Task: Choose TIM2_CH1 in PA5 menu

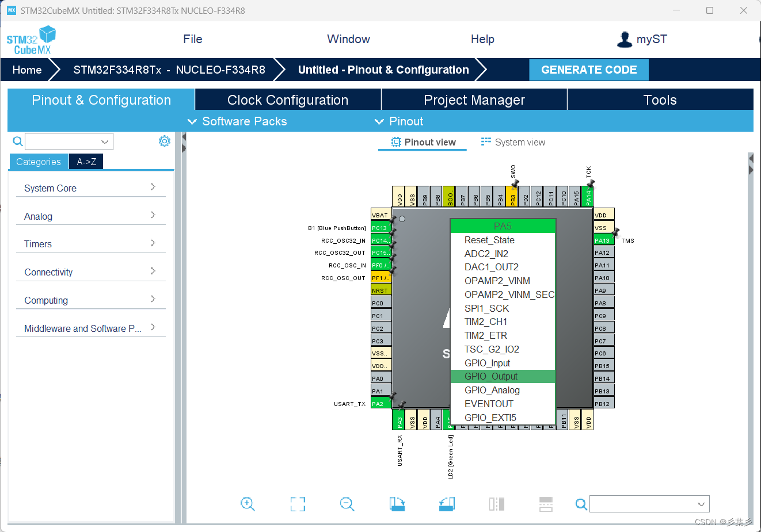Action: (x=503, y=322)
